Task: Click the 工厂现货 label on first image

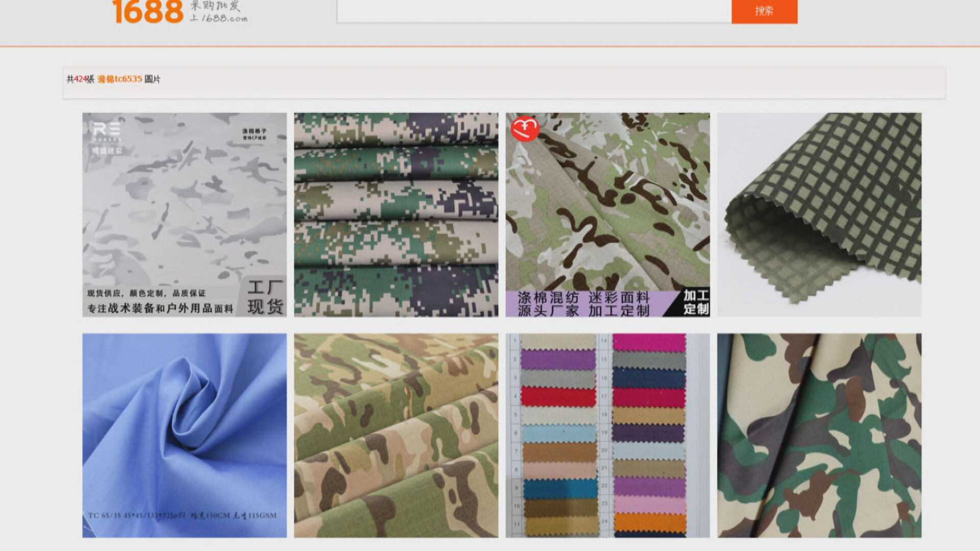Action: (x=264, y=297)
